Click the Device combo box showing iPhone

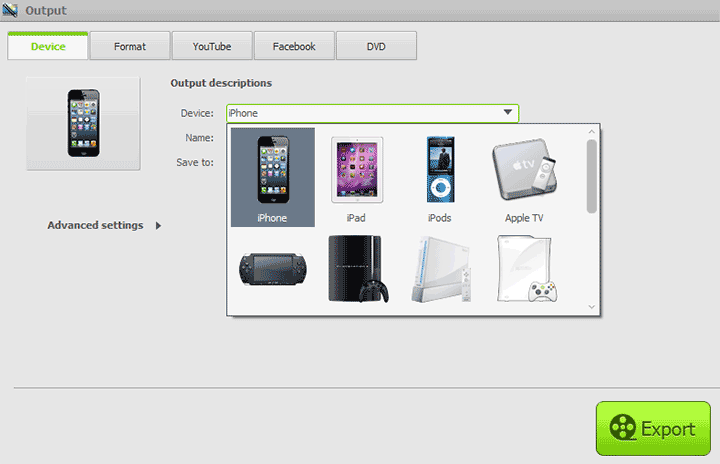[372, 113]
